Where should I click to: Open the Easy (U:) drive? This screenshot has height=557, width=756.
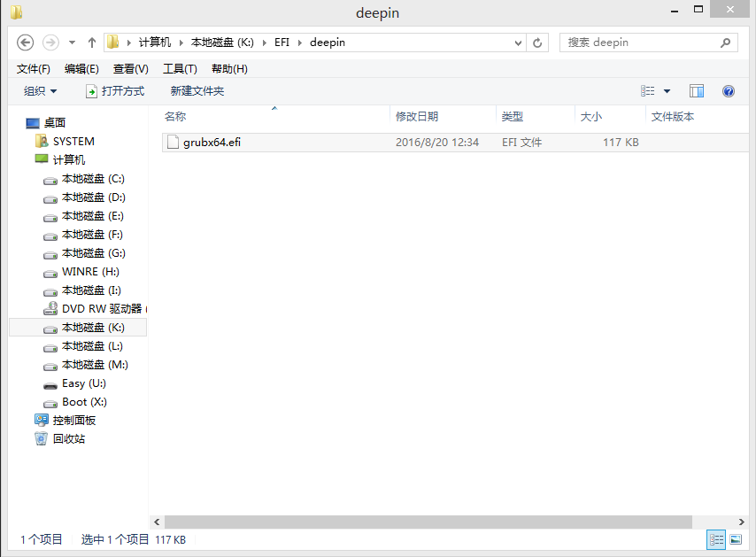pos(74,383)
